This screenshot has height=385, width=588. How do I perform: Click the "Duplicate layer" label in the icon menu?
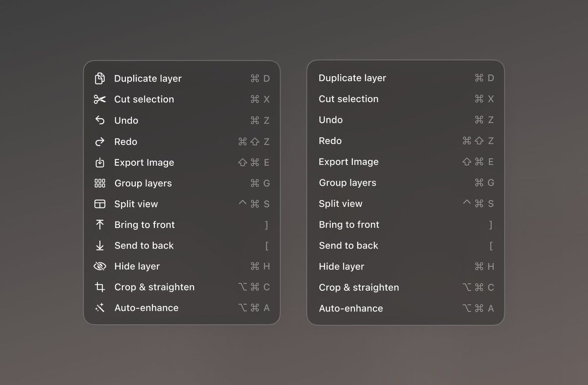coord(148,78)
